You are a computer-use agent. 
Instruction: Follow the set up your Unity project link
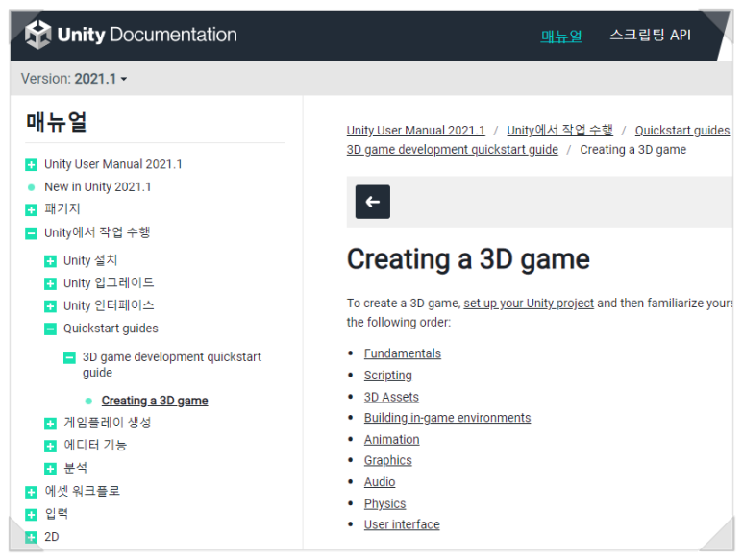pos(529,303)
